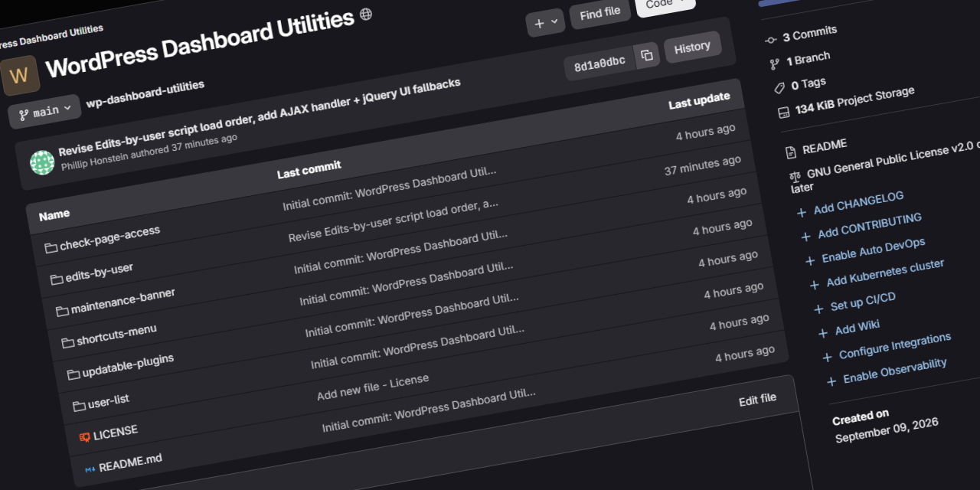Click '37 minutes ago' in edits-by-user row

[703, 165]
